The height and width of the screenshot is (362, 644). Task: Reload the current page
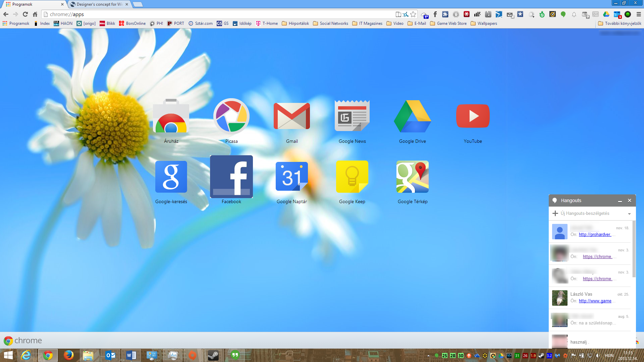(x=25, y=14)
